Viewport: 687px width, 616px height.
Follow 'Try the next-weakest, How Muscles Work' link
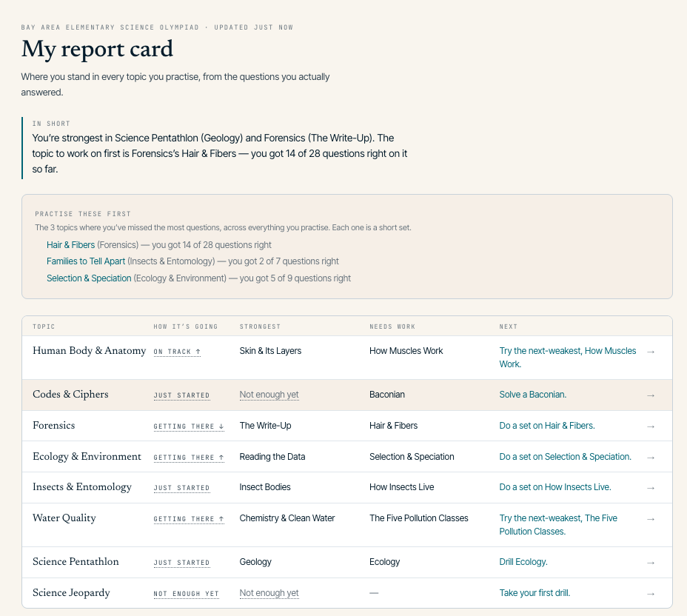point(567,357)
